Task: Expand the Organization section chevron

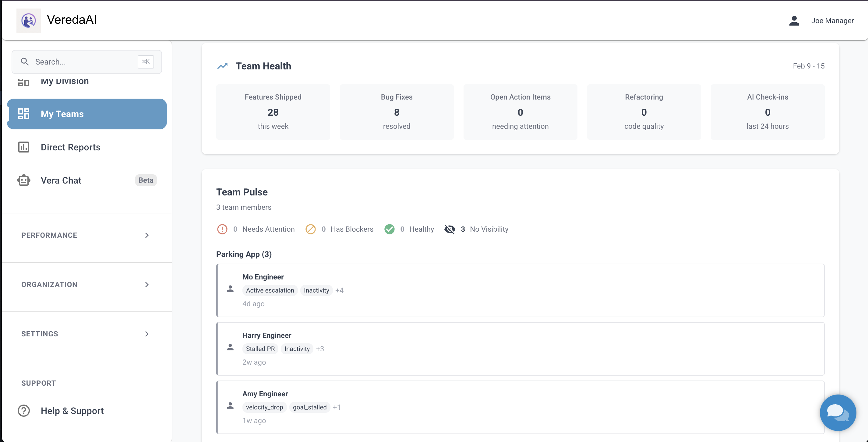Action: pyautogui.click(x=146, y=285)
